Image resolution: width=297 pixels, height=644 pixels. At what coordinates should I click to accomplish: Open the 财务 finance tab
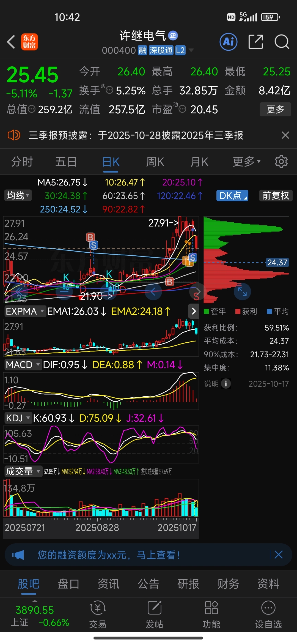229,584
